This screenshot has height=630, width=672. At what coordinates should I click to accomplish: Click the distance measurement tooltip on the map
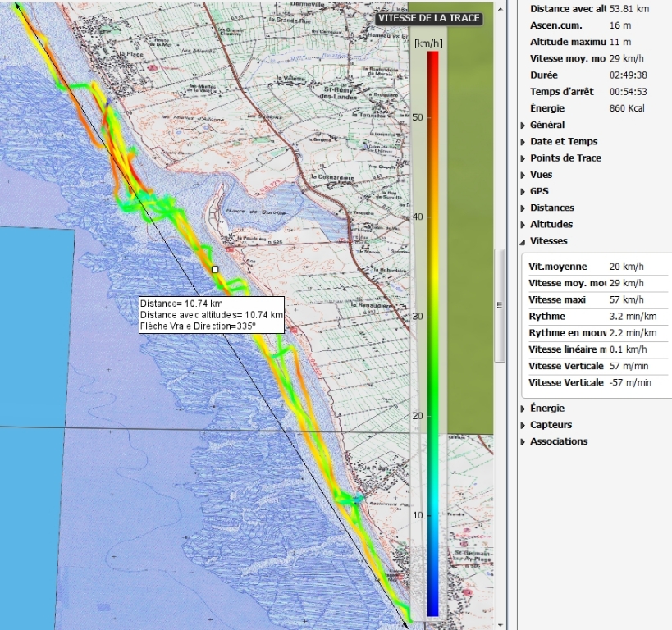(211, 315)
